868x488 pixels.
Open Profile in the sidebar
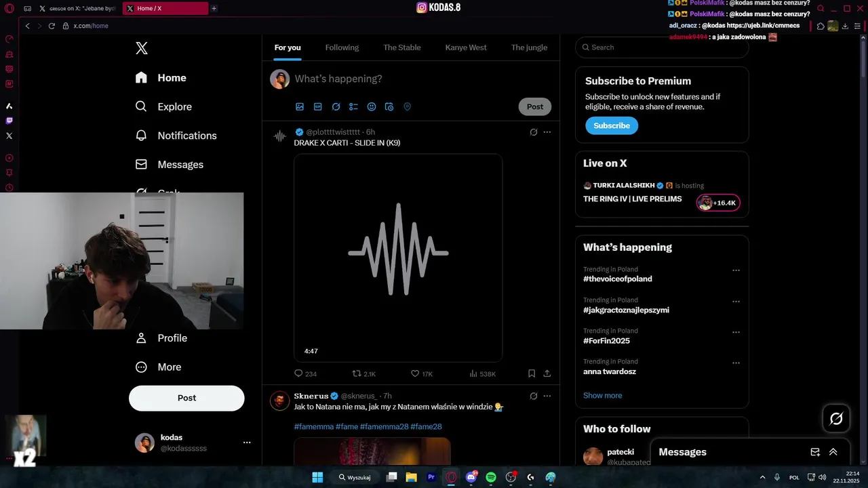click(161, 338)
